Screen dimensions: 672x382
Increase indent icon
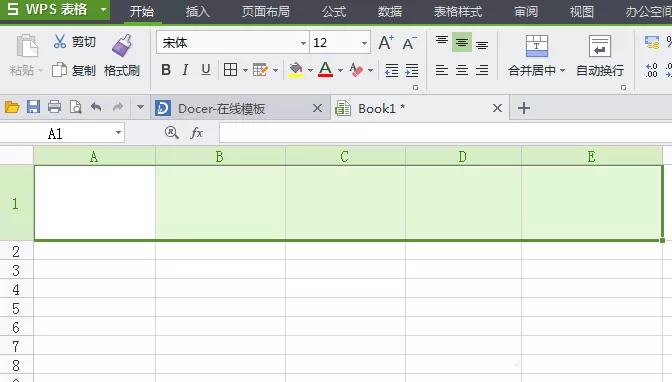[411, 70]
